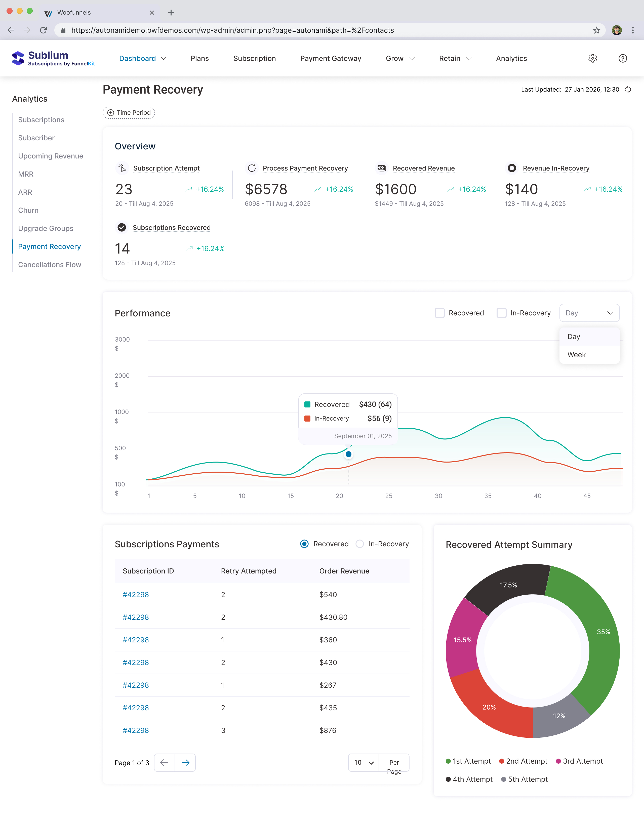Click the blue data point marker on chart
Image resolution: width=644 pixels, height=826 pixels.
348,454
